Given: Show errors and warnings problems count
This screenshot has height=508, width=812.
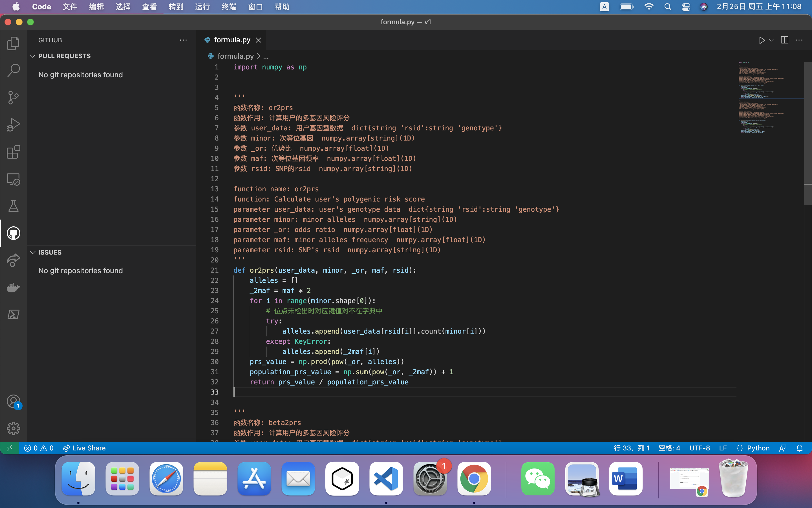Looking at the screenshot, I should [39, 448].
